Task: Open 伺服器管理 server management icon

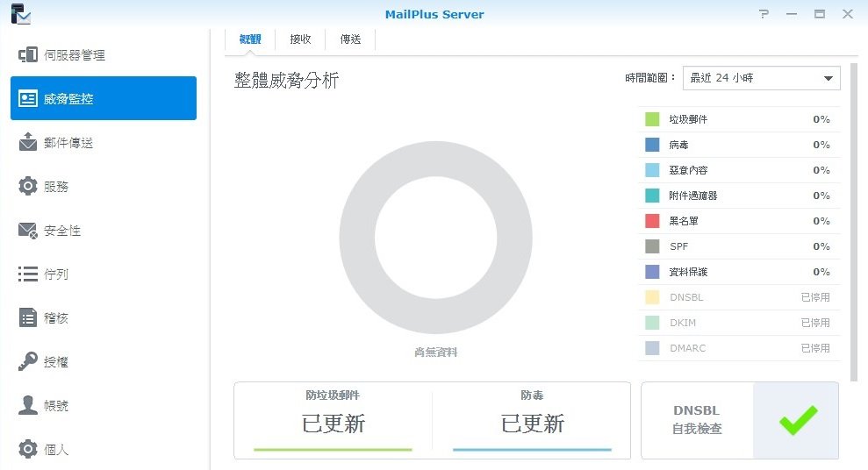Action: click(28, 54)
